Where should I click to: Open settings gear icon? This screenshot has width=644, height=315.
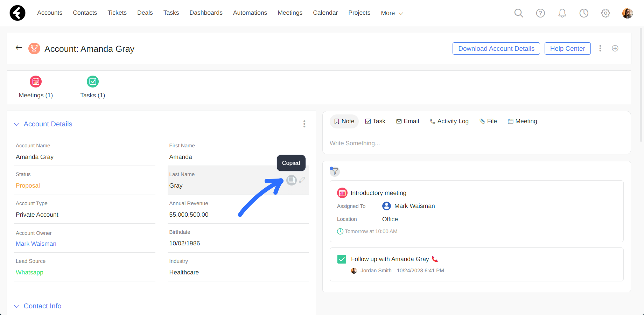click(605, 13)
